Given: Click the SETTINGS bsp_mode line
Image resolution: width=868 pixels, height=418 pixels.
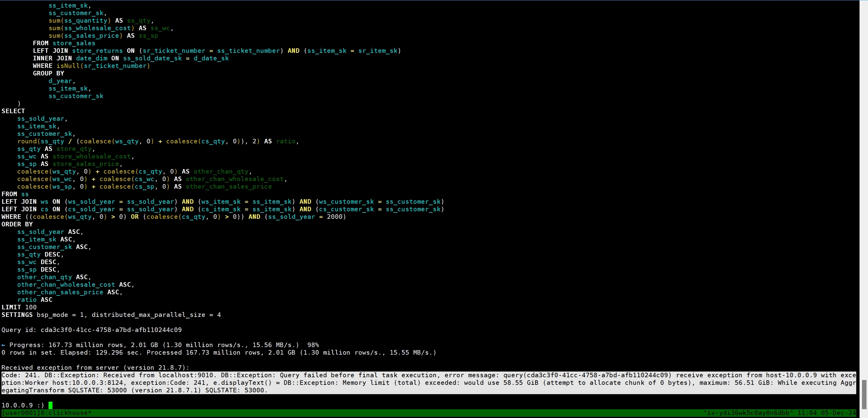Looking at the screenshot, I should pyautogui.click(x=111, y=315).
